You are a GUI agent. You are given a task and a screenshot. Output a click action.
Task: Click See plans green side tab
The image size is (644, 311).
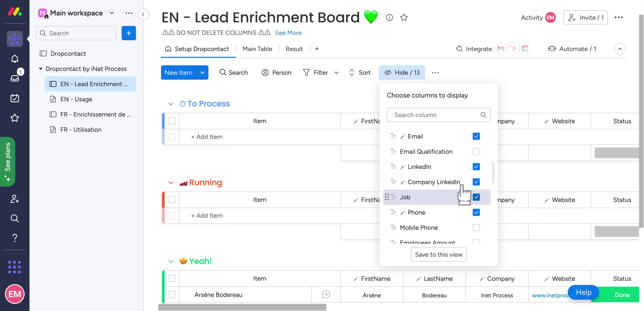click(x=8, y=162)
